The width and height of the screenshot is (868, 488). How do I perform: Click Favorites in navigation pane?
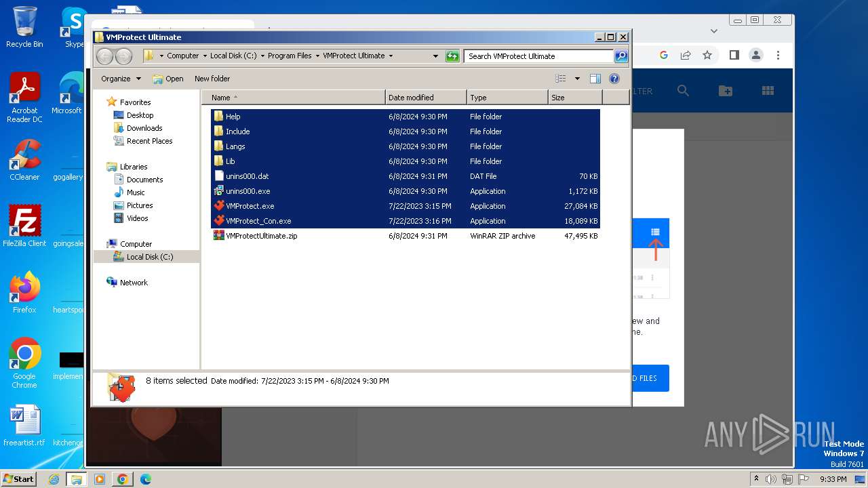click(x=135, y=102)
